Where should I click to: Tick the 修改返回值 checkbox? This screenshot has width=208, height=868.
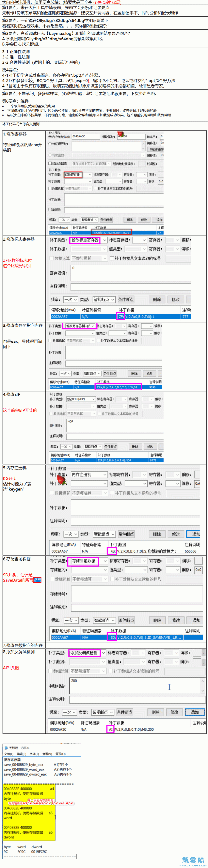50,163
